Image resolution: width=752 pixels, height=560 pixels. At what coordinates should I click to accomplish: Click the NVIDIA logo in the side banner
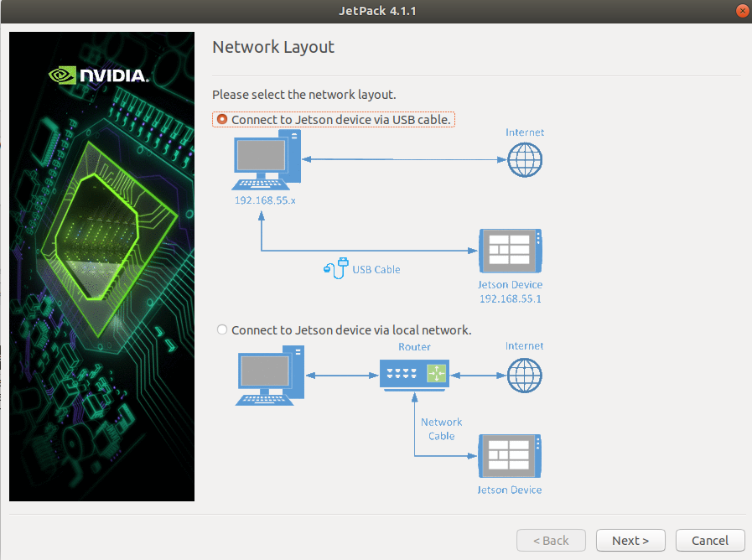coord(99,75)
